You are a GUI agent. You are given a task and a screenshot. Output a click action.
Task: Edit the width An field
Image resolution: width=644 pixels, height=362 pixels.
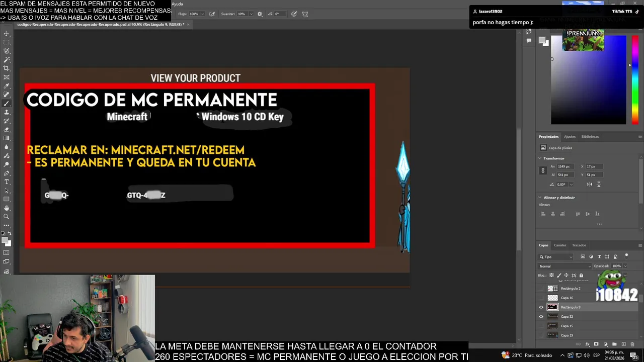tap(566, 166)
